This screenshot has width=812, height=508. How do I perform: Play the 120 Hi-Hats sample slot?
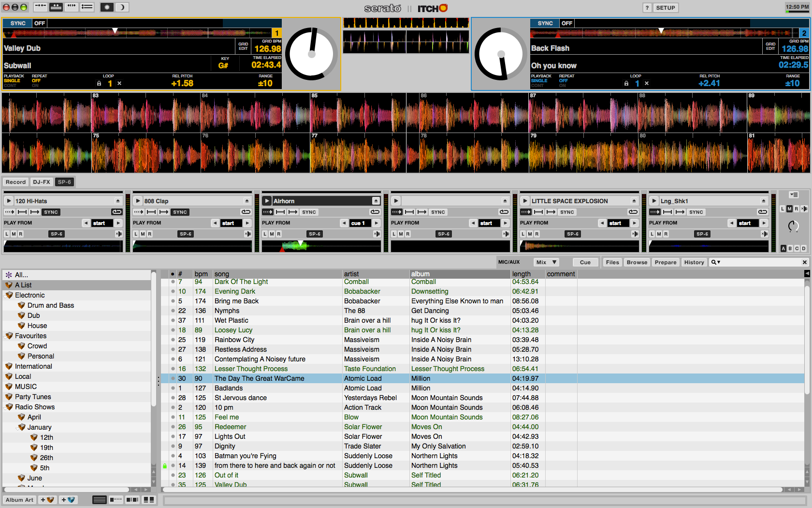(9, 201)
